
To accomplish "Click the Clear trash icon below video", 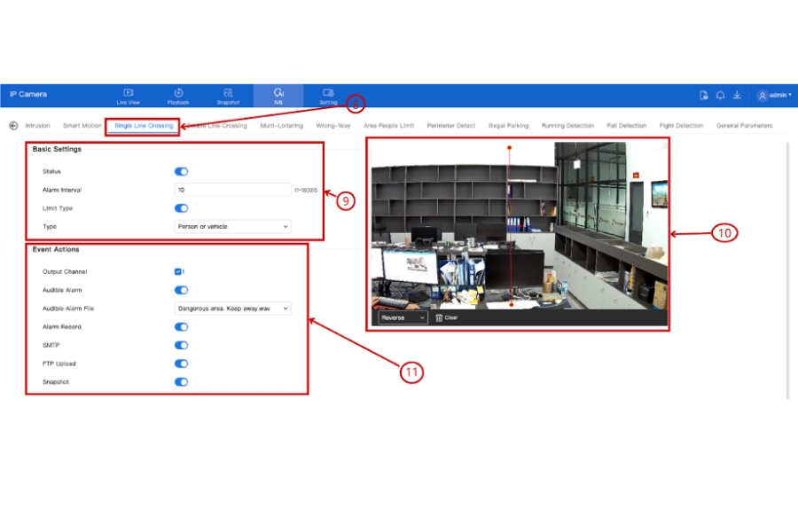I will pos(439,317).
